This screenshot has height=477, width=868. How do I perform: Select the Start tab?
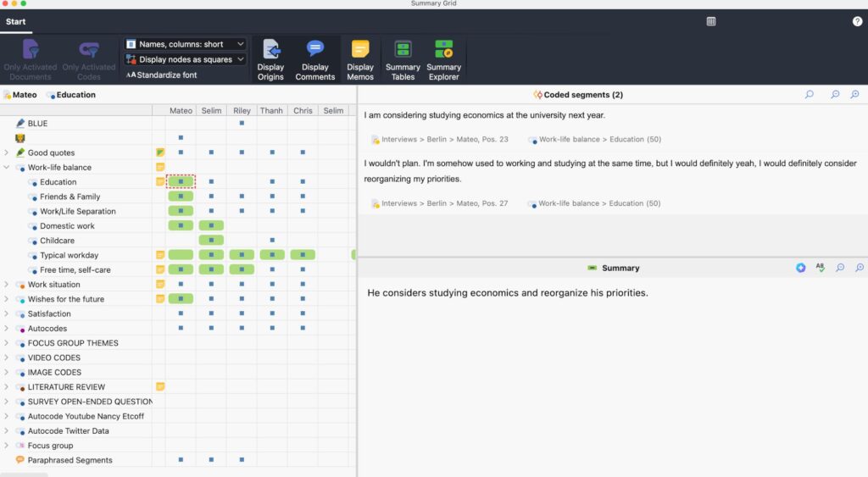[x=15, y=21]
